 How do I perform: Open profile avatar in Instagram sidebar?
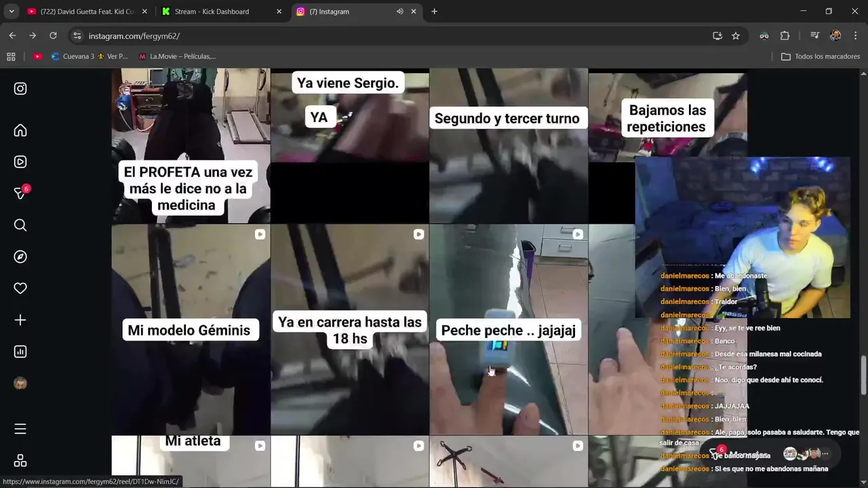(x=20, y=384)
